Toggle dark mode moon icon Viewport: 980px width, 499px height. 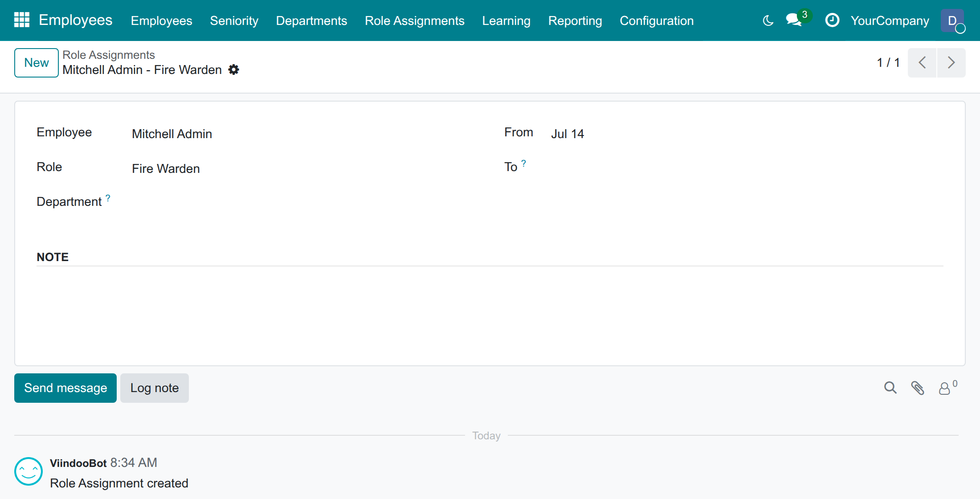point(768,20)
